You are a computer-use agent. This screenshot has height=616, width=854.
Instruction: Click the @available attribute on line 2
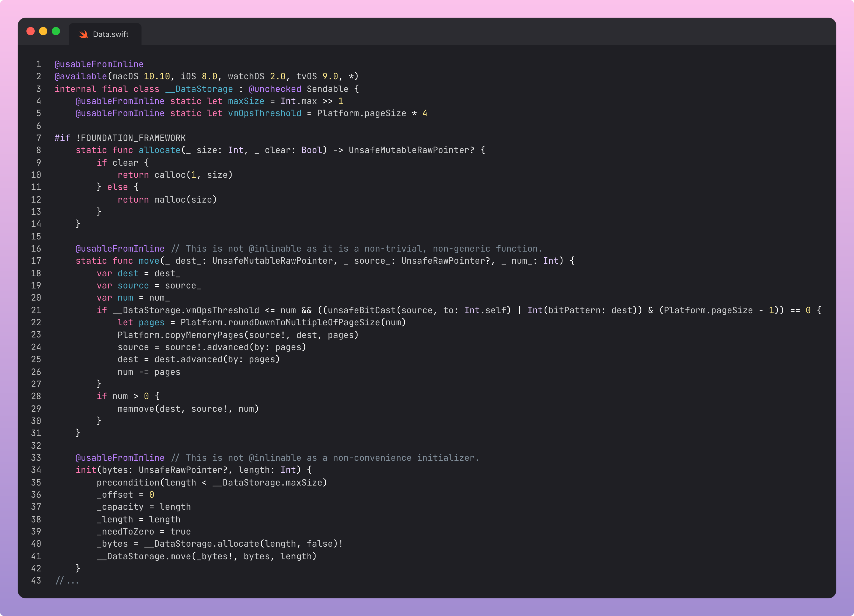tap(81, 77)
